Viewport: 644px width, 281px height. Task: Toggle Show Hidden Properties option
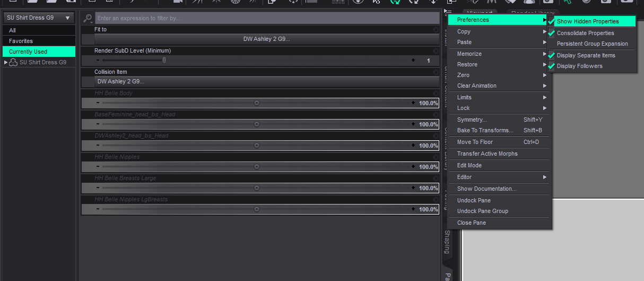tap(591, 21)
